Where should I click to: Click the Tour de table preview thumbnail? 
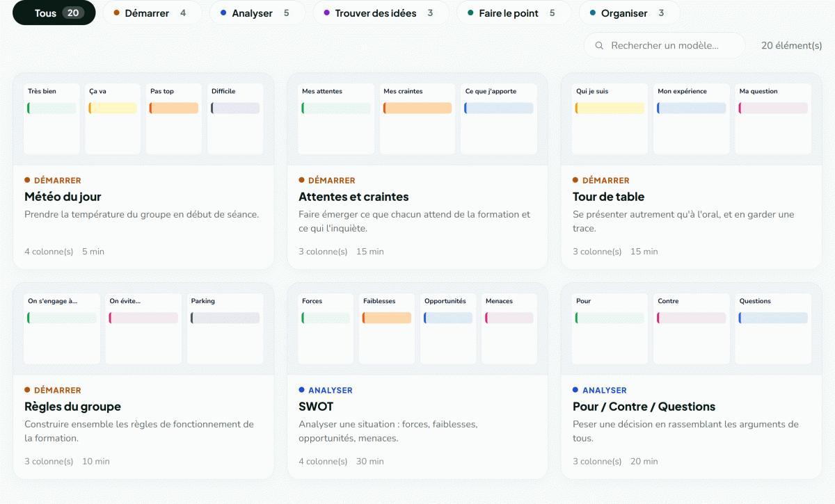pos(691,119)
